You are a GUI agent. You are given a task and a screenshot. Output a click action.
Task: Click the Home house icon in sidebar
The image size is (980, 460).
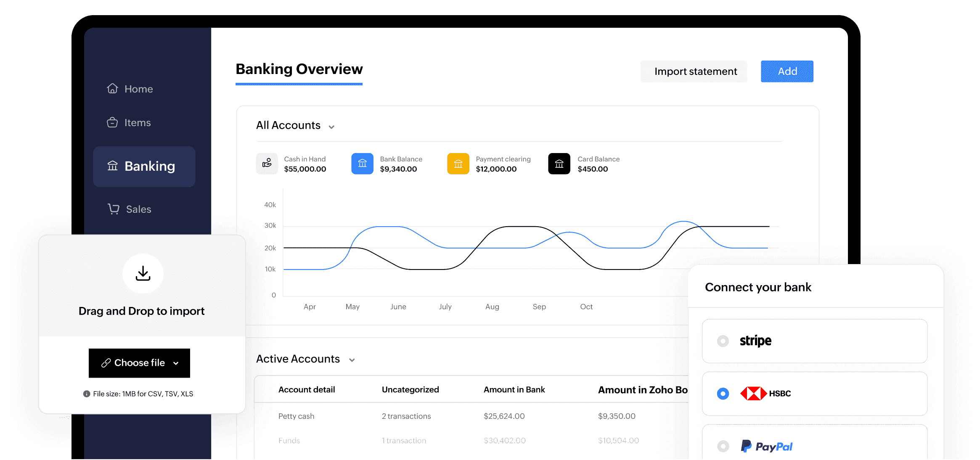pos(112,88)
